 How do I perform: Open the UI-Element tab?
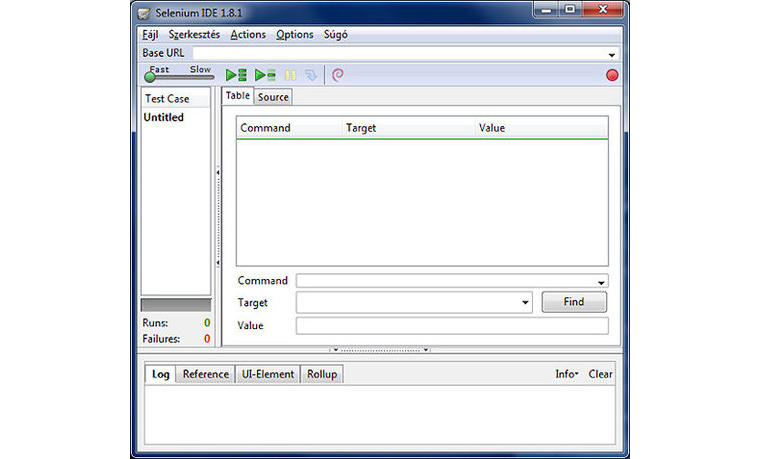click(x=268, y=374)
